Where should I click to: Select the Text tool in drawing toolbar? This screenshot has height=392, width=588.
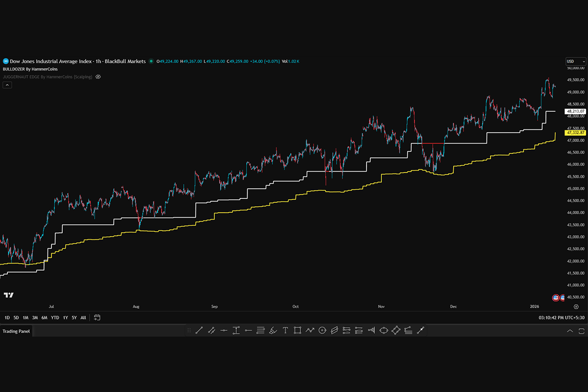click(x=285, y=331)
